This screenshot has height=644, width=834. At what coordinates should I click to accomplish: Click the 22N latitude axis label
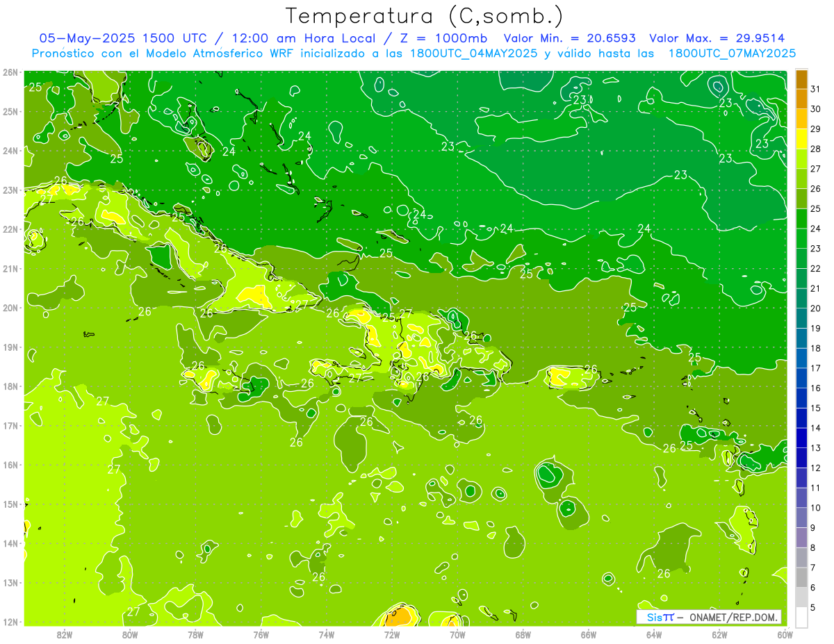pyautogui.click(x=10, y=229)
